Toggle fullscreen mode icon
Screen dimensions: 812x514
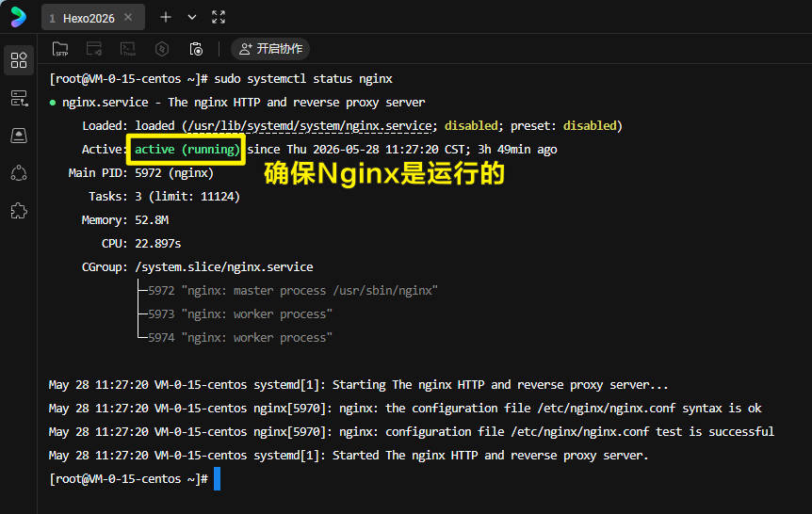click(x=219, y=17)
